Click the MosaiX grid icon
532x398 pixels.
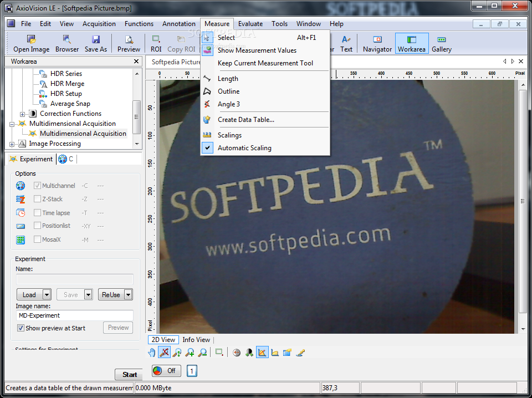(21, 239)
